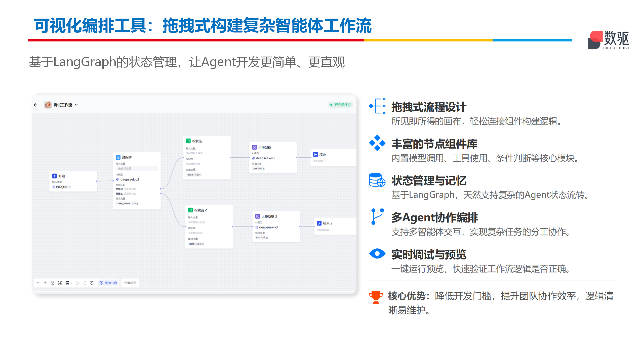Click 意图1 row in 意图链 node

126,189
